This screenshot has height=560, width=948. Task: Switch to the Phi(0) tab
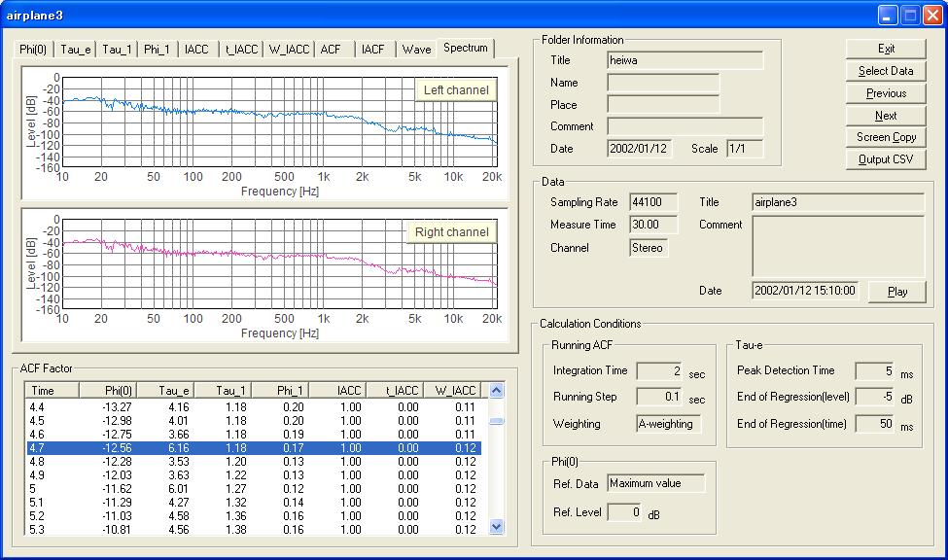(35, 50)
